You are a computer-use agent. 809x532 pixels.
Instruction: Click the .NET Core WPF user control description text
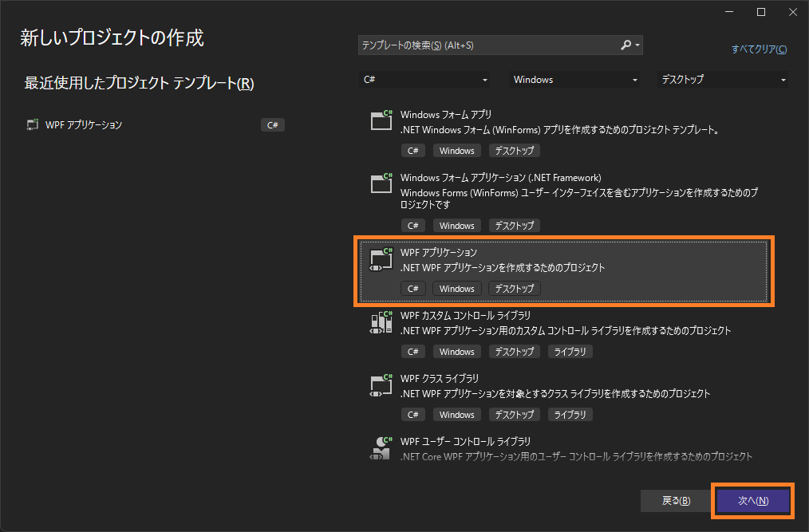coord(576,456)
